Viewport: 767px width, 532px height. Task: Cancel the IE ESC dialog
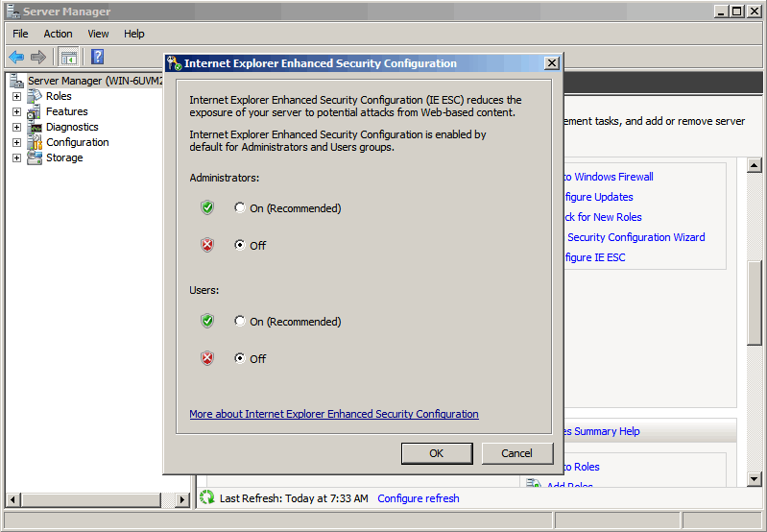click(x=517, y=453)
